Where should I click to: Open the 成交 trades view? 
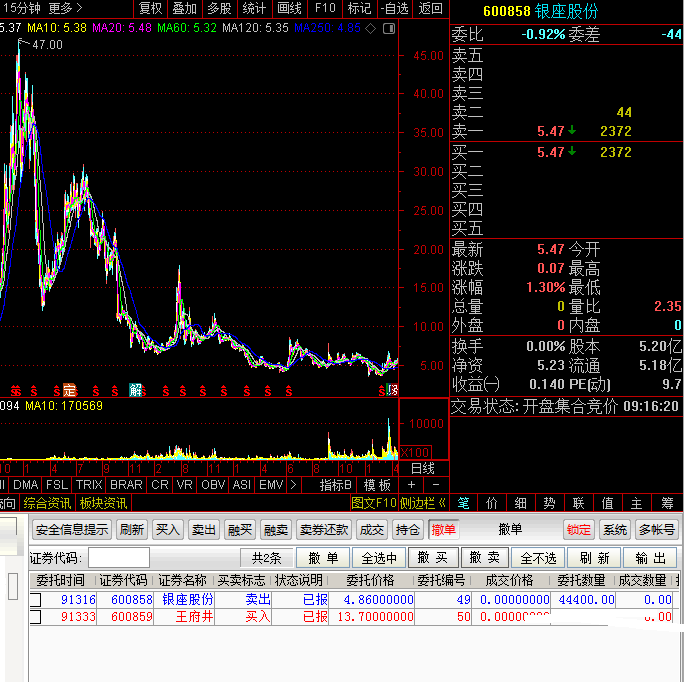click(372, 530)
